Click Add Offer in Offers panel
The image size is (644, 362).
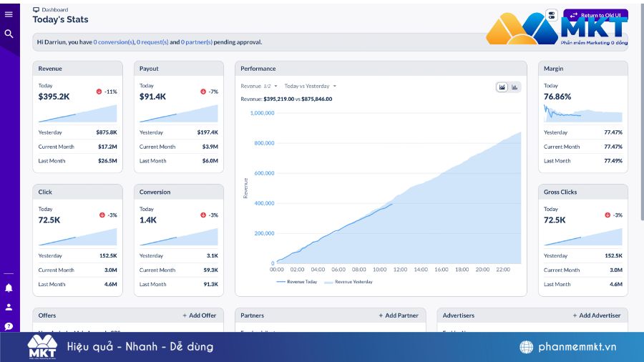coord(199,315)
